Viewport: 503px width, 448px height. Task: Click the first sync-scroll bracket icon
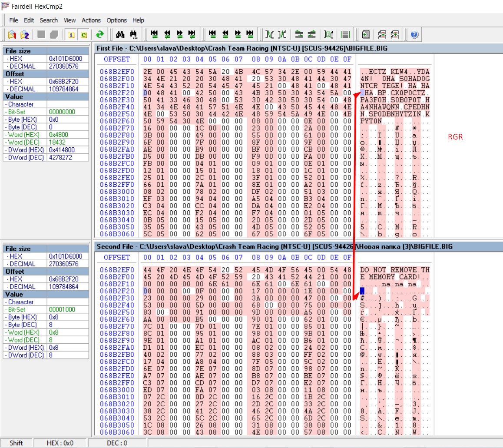point(270,34)
